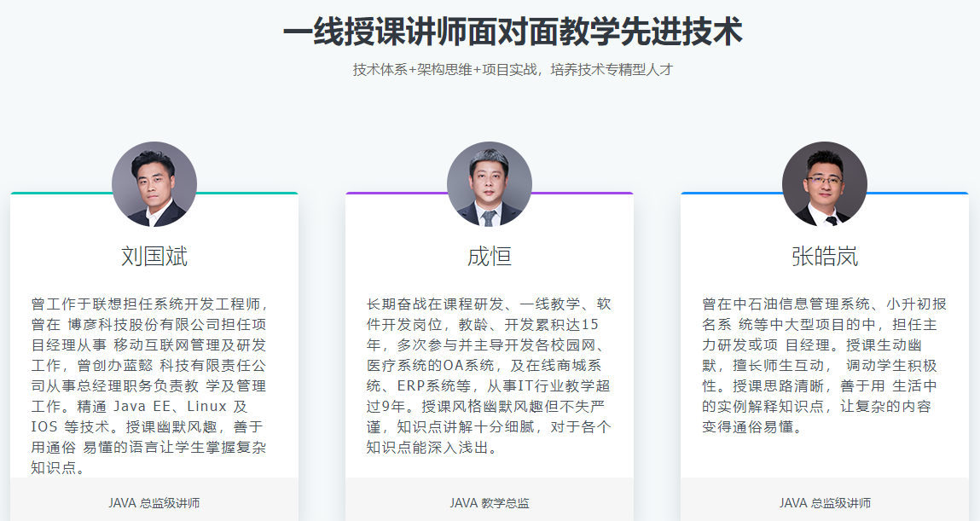Select the instructor name 成恒
The width and height of the screenshot is (980, 521).
[488, 254]
